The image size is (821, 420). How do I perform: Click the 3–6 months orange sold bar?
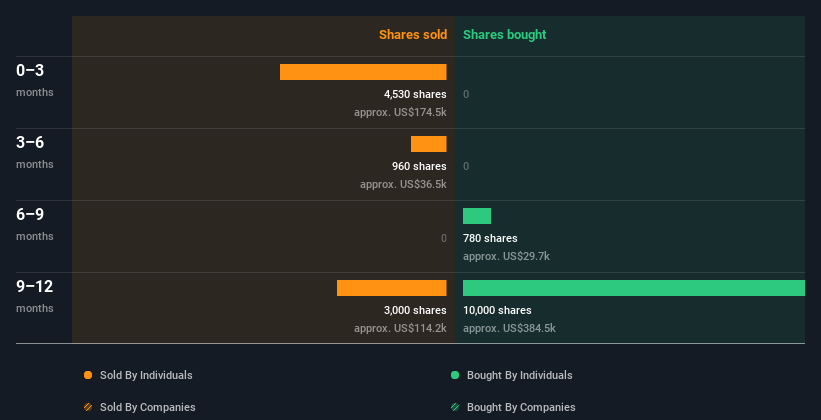click(428, 144)
